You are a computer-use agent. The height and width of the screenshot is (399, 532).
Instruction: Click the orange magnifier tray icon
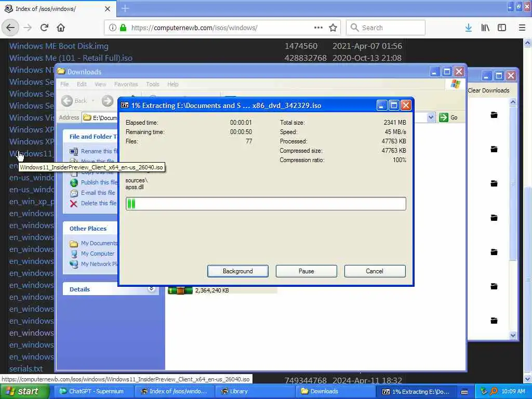494,392
